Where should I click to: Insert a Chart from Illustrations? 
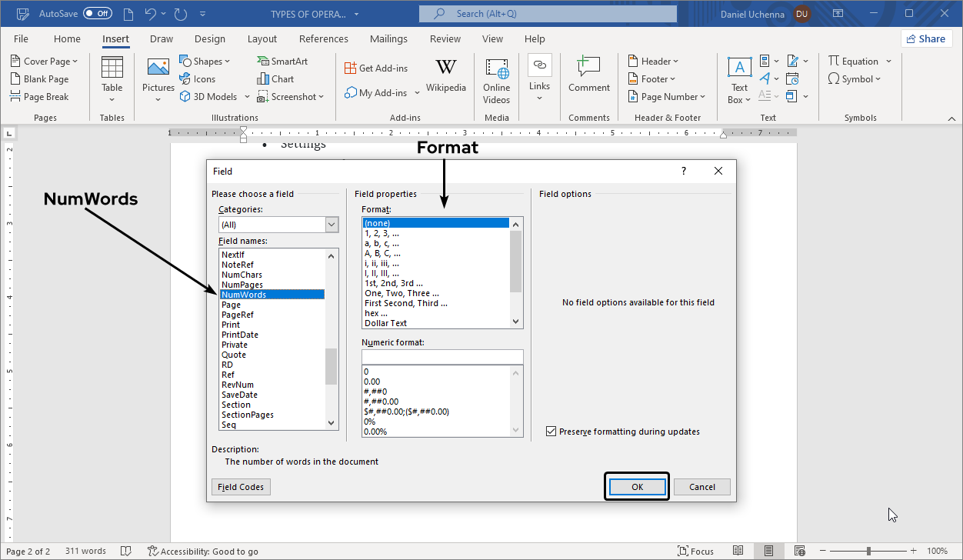pyautogui.click(x=275, y=79)
